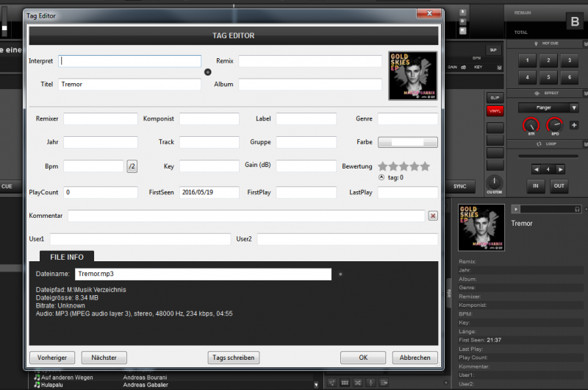The width and height of the screenshot is (588, 390).
Task: Toggle the red VINYL mode button
Action: (495, 111)
